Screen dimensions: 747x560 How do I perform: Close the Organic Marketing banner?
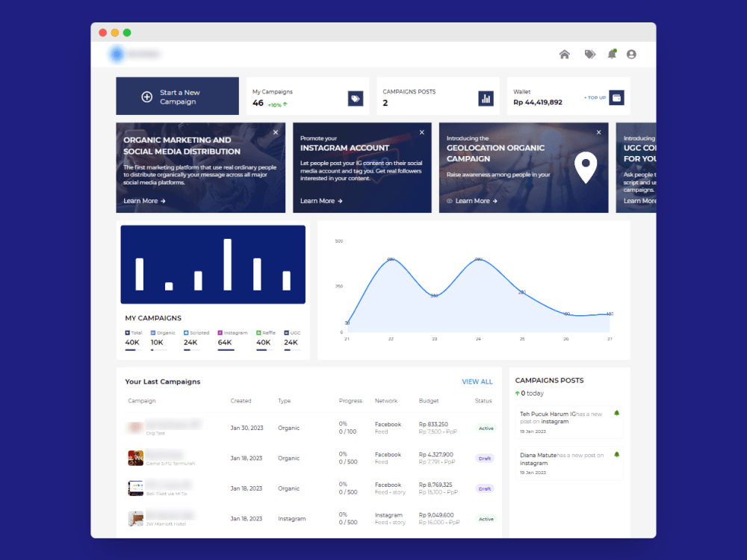pos(275,131)
